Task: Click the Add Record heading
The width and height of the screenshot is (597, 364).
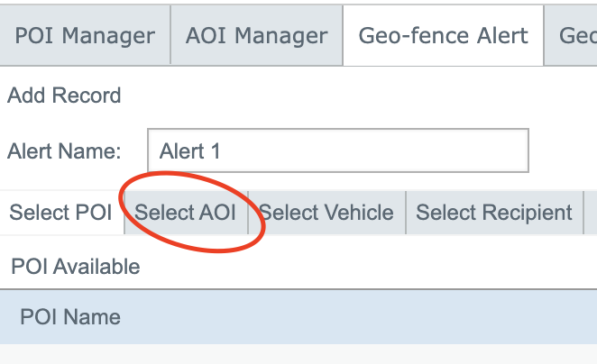Action: coord(64,96)
